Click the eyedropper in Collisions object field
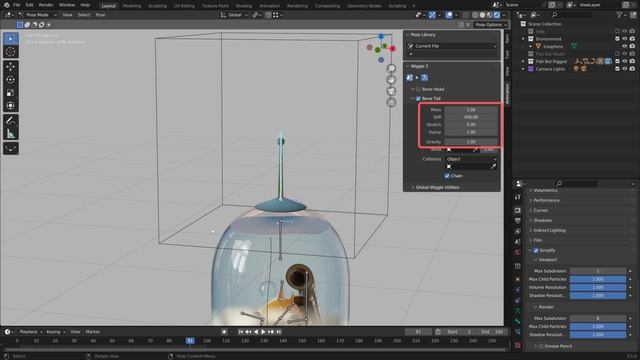Image resolution: width=640 pixels, height=360 pixels. (493, 167)
